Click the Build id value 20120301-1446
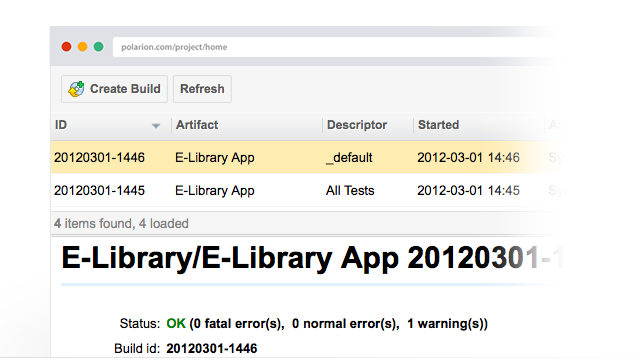 211,349
